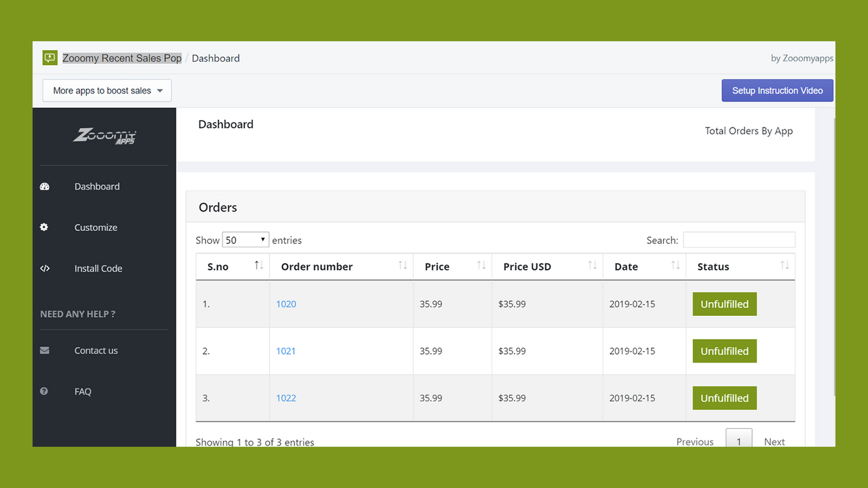Click the Contact us envelope icon
868x488 pixels.
coord(45,350)
